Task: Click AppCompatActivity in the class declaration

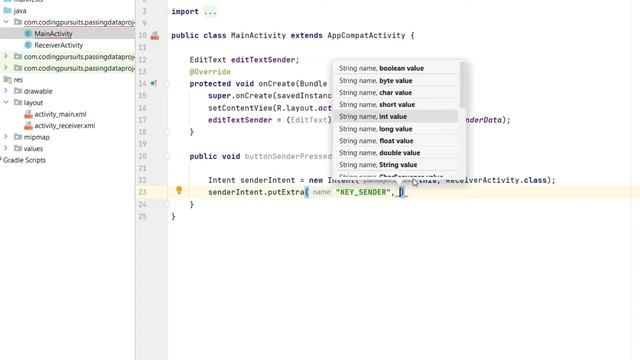Action: point(366,36)
